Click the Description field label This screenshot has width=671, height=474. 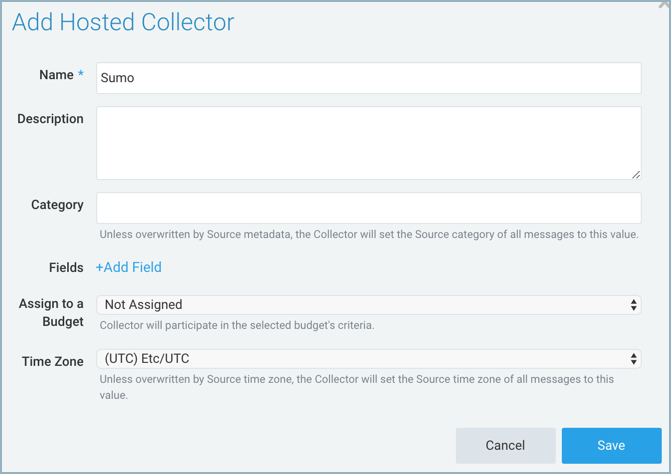click(x=50, y=119)
